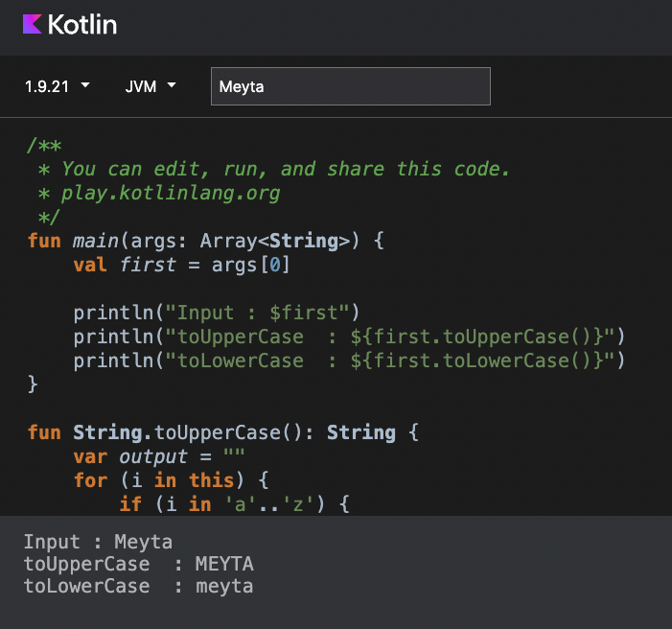Click the Kotlin wordmark text
Screen dimensions: 672x629
tap(81, 24)
